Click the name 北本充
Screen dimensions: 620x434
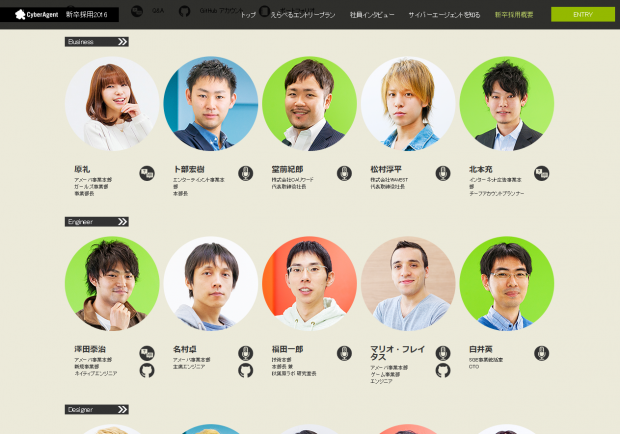pos(481,169)
